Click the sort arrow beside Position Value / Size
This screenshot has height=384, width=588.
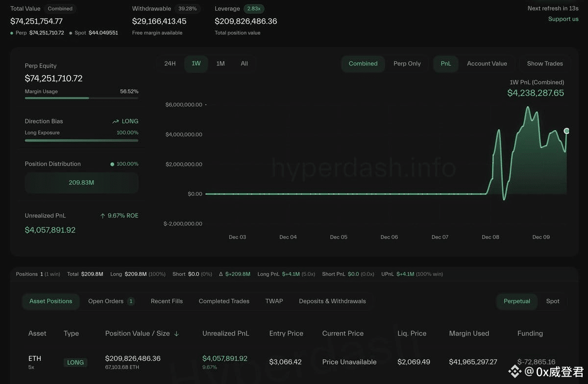(x=176, y=334)
